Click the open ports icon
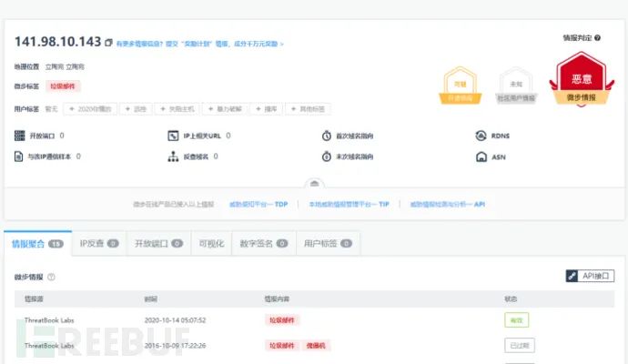 (x=20, y=136)
